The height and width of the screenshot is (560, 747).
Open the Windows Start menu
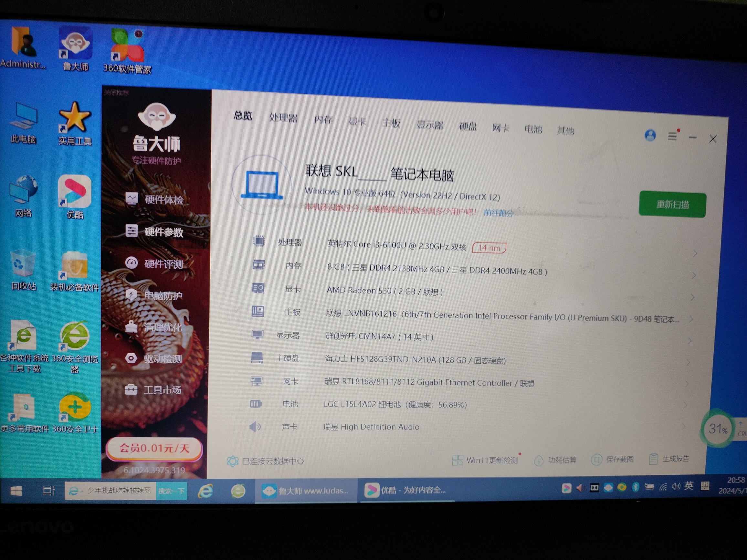[16, 491]
